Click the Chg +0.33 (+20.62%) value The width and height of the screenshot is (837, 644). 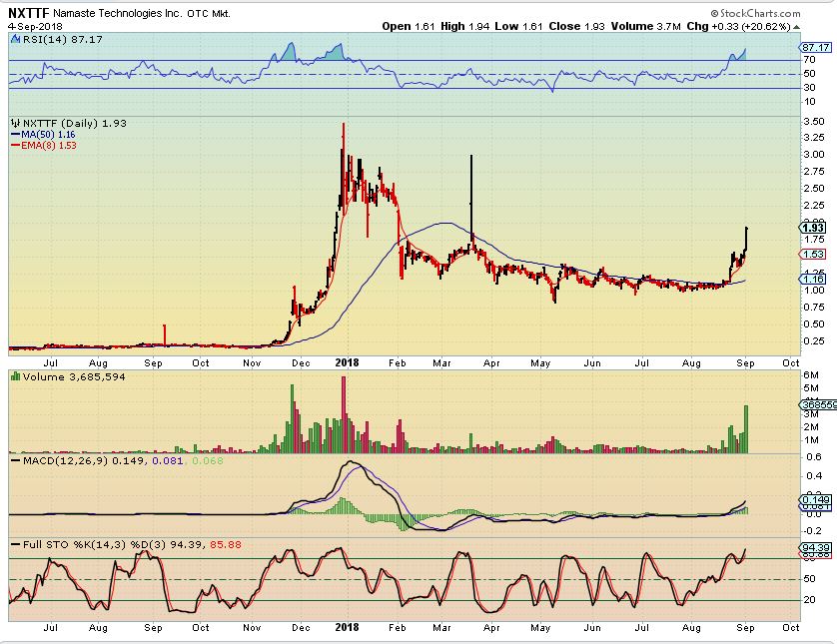click(738, 26)
